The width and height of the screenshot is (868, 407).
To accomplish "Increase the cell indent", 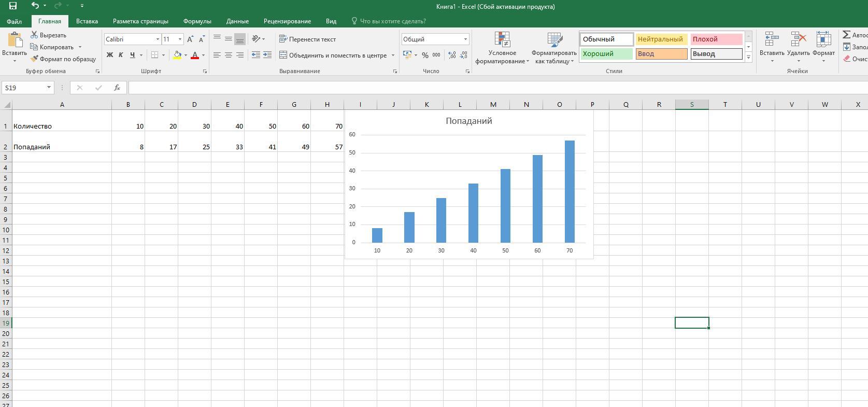I will click(x=267, y=55).
